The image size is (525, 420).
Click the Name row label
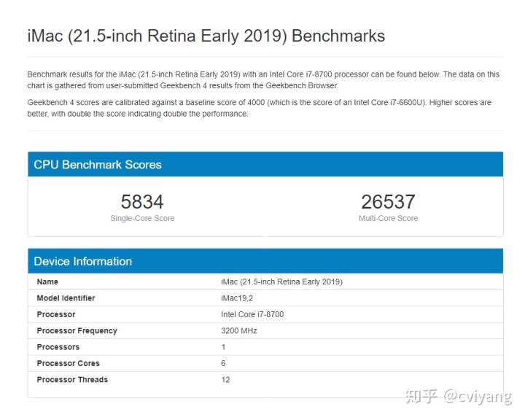(47, 281)
